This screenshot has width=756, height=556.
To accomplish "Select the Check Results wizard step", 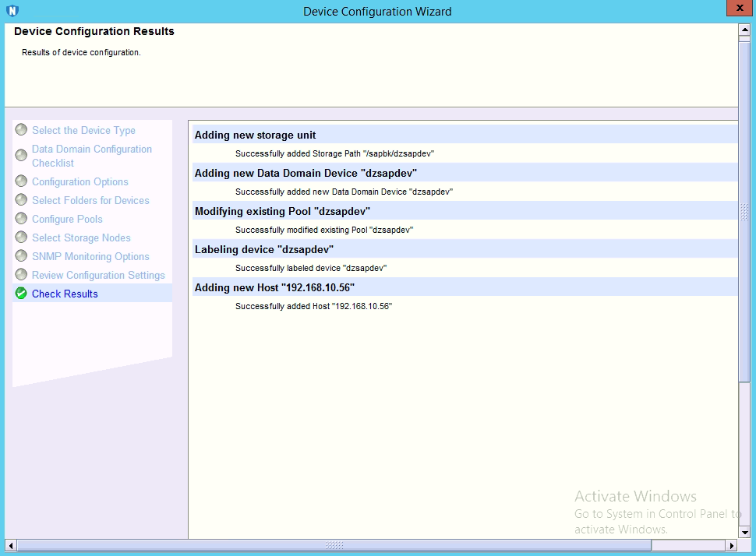I will pyautogui.click(x=65, y=294).
